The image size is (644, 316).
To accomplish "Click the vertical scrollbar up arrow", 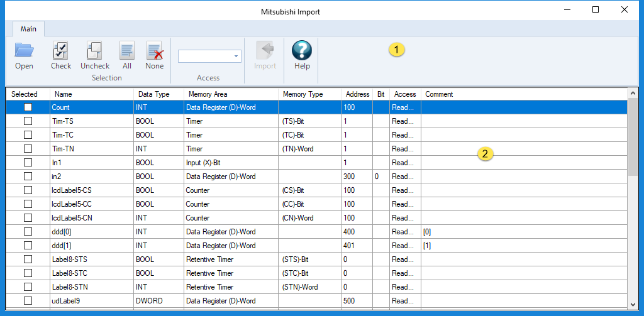I will [633, 94].
